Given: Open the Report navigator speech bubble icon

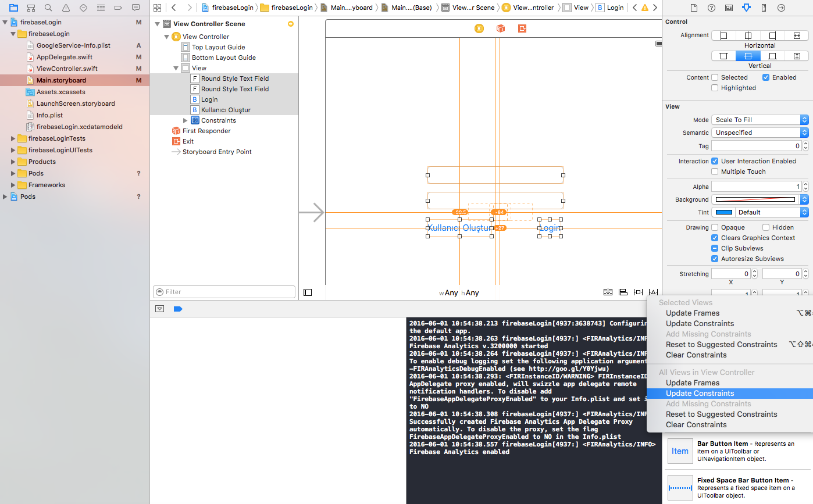Looking at the screenshot, I should click(x=135, y=8).
